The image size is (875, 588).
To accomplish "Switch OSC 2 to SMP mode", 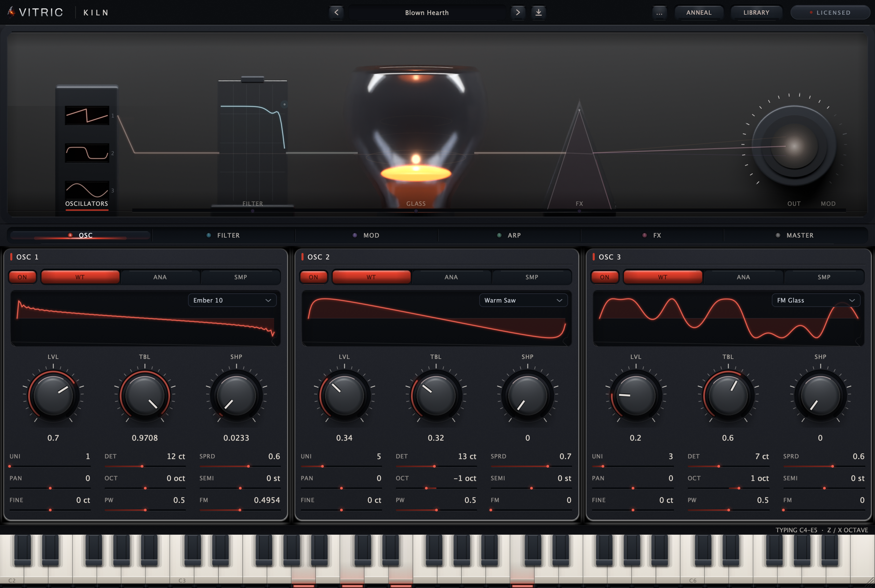I will point(531,277).
